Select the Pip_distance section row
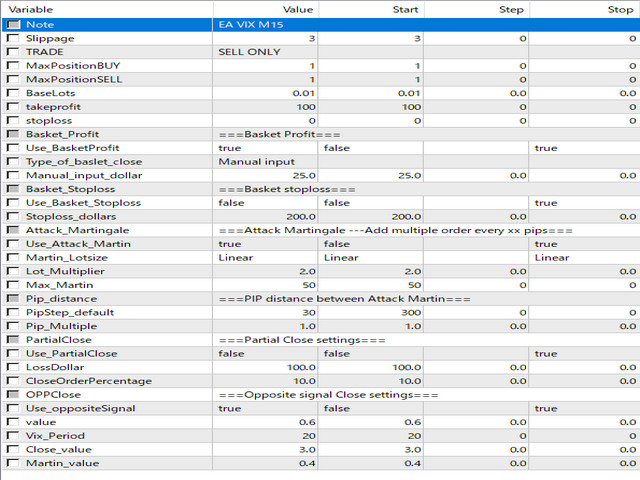The image size is (640, 480). click(321, 299)
